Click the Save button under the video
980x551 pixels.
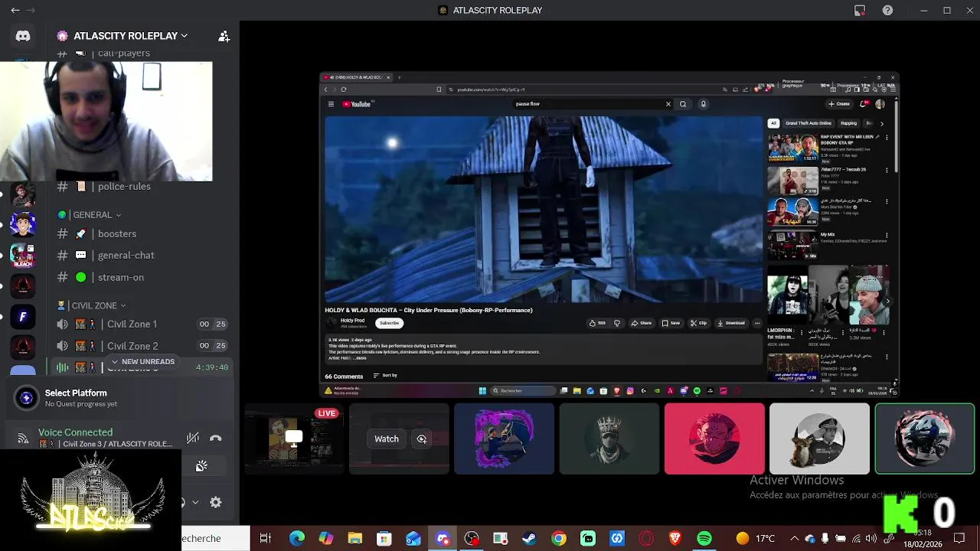(x=671, y=323)
